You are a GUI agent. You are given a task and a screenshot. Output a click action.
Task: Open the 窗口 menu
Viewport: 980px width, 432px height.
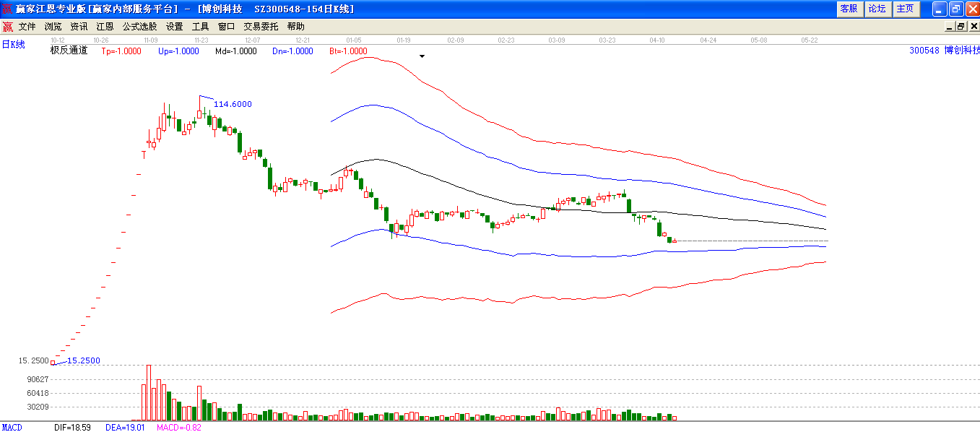pyautogui.click(x=226, y=27)
